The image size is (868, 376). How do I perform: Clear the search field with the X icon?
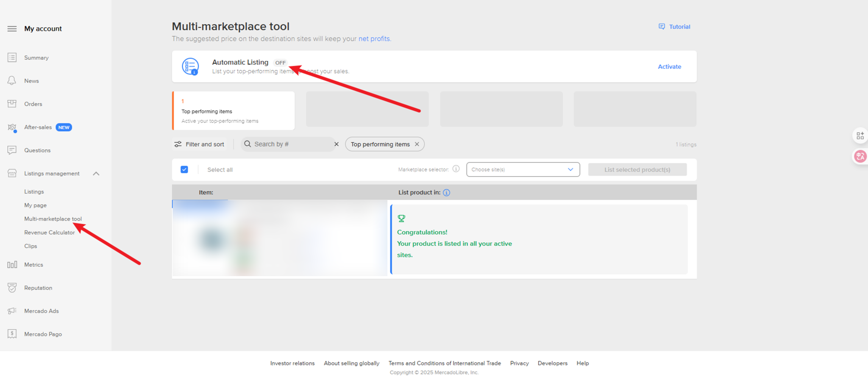[x=336, y=144]
